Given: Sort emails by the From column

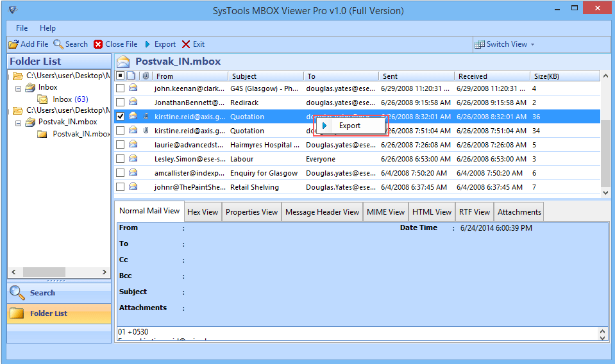Looking at the screenshot, I should (190, 76).
